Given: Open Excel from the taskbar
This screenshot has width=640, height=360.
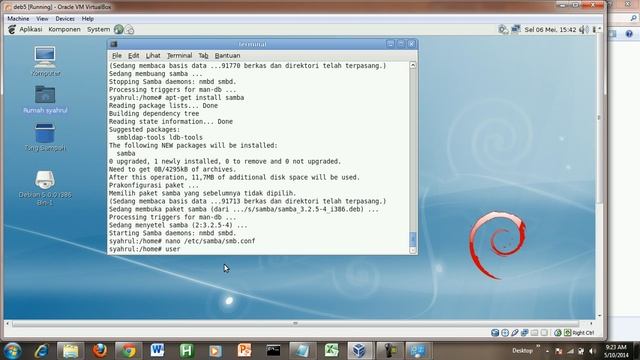Looking at the screenshot, I should point(331,351).
